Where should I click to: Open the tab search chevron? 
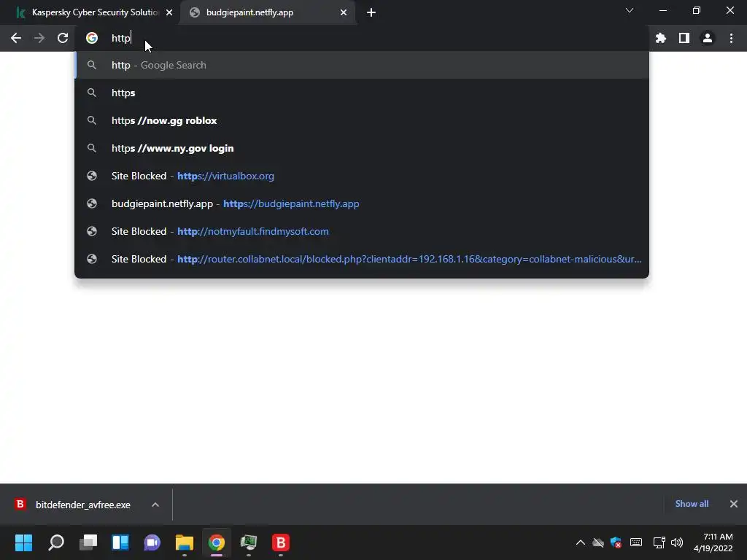tap(630, 10)
